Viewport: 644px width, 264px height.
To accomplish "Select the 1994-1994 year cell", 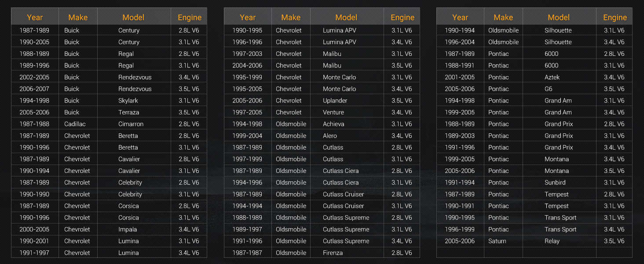I will pyautogui.click(x=248, y=206).
